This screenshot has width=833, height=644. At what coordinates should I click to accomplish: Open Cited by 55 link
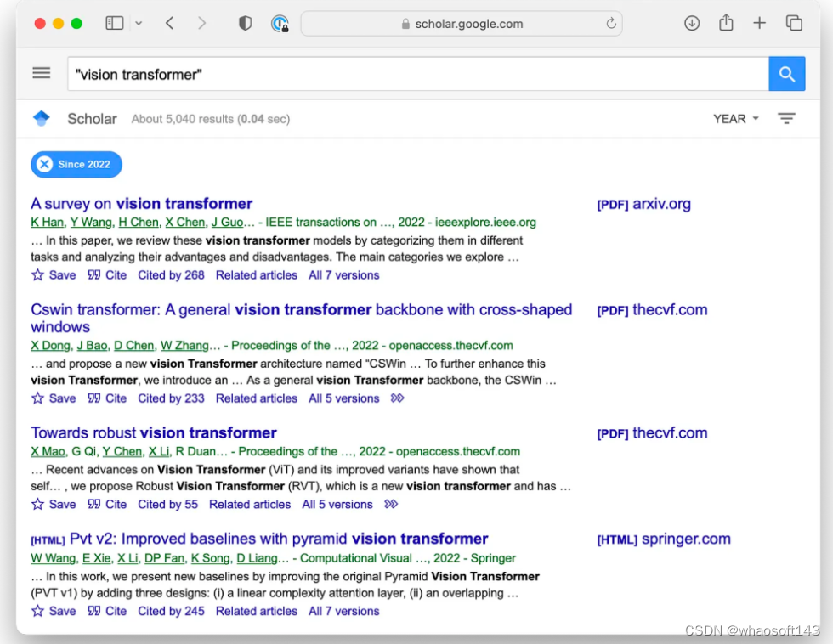point(168,505)
